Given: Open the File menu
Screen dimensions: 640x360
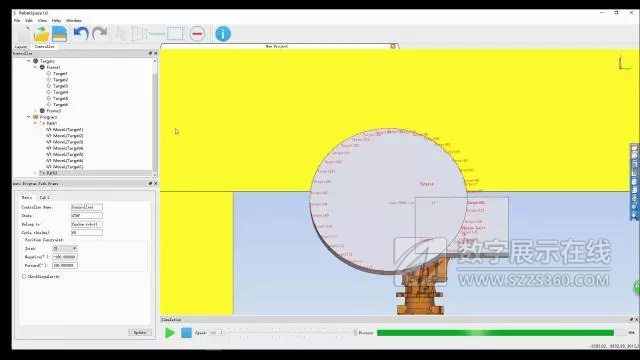Looking at the screenshot, I should pyautogui.click(x=17, y=20).
